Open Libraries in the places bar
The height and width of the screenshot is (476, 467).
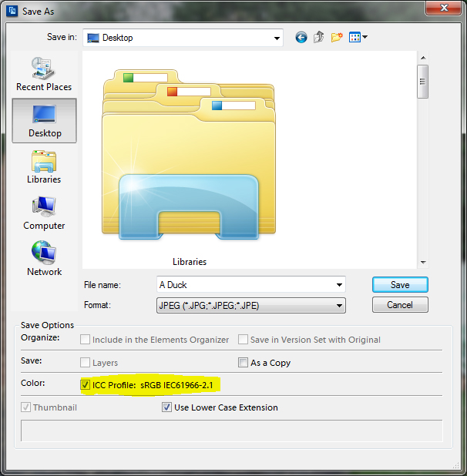(x=44, y=167)
